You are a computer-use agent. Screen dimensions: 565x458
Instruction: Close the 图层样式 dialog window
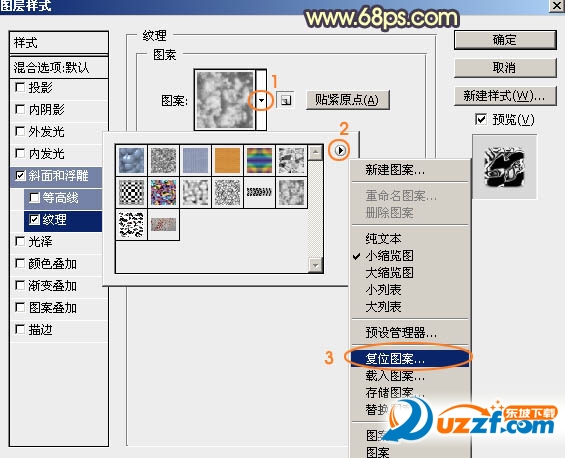tap(556, 5)
